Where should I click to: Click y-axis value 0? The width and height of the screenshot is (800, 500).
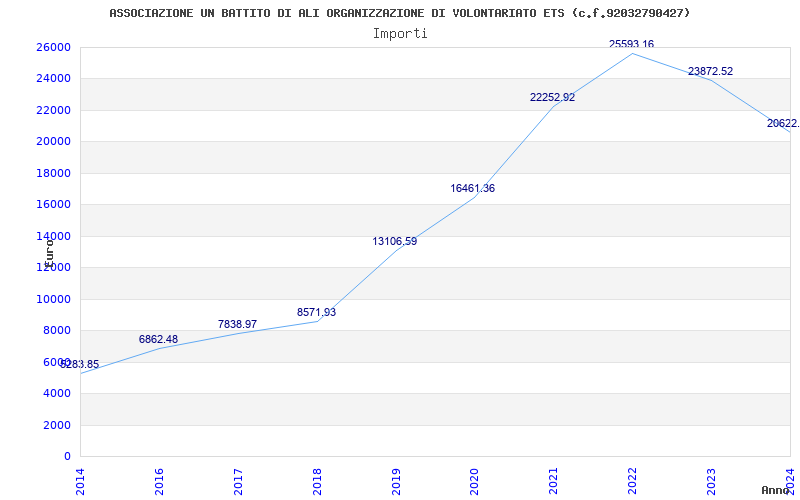67,457
